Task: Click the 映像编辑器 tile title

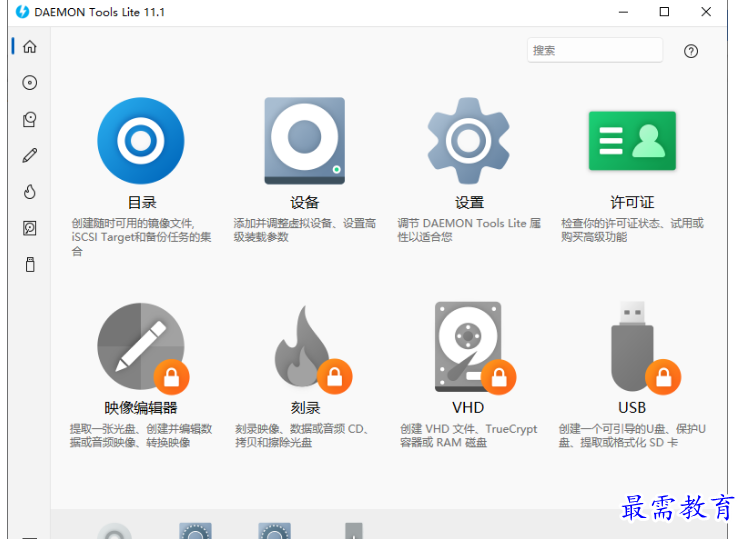Action: point(141,408)
